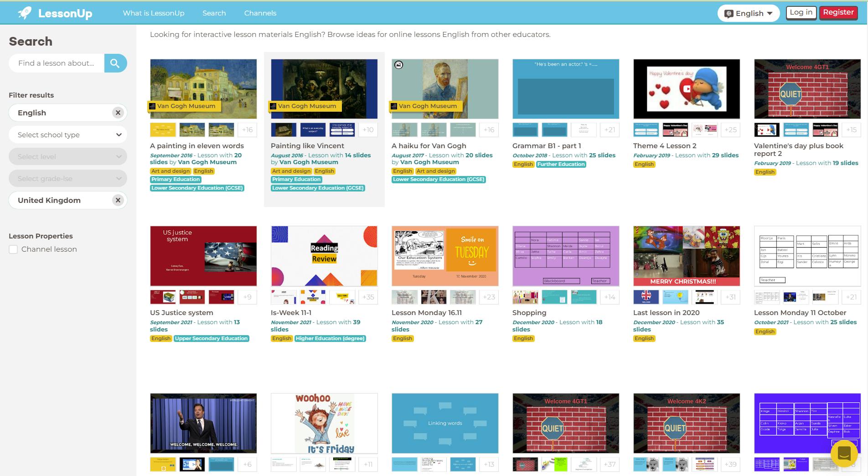Click the Van Gogh self-portrait thumbnail

click(x=445, y=89)
